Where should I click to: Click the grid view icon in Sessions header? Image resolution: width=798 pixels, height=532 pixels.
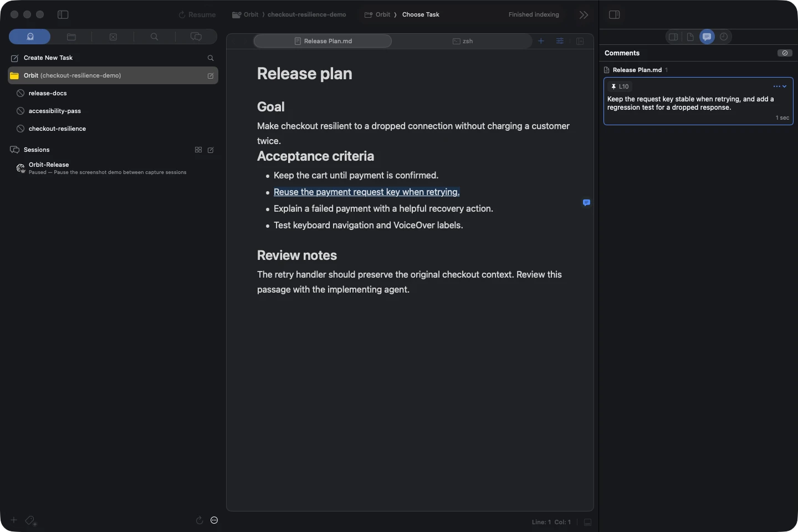click(x=198, y=150)
